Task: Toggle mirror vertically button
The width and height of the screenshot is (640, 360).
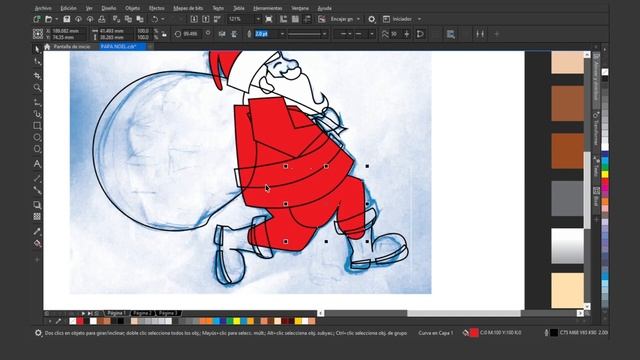Action: click(x=235, y=34)
